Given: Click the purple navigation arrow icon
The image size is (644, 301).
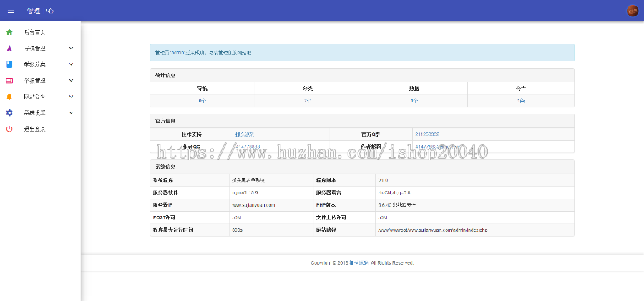Looking at the screenshot, I should pos(9,49).
